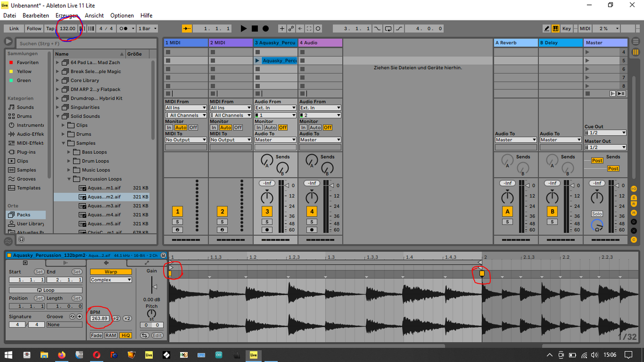Viewport: 644px width, 362px height.
Task: Enable the Follow switch in control bar
Action: pos(34,29)
